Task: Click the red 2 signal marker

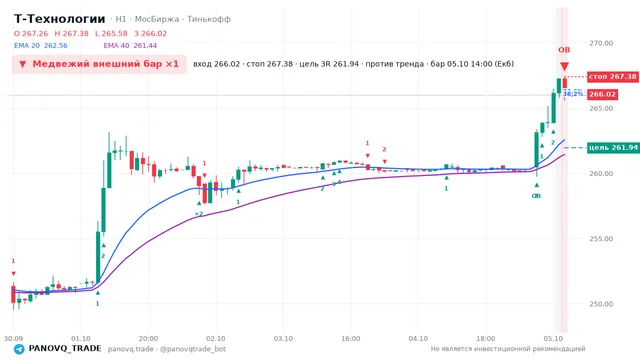Action: click(x=384, y=150)
